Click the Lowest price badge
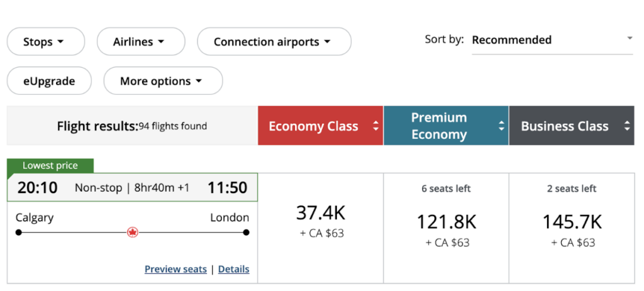 (50, 166)
